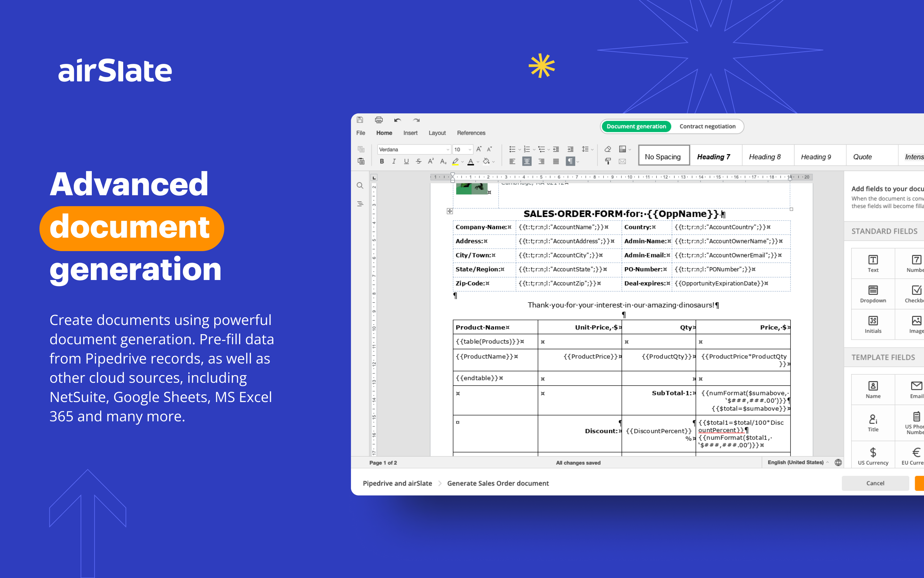Toggle center text alignment

pyautogui.click(x=526, y=161)
